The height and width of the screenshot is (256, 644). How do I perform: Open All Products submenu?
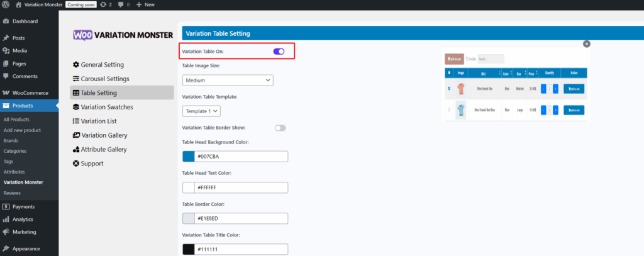[16, 120]
